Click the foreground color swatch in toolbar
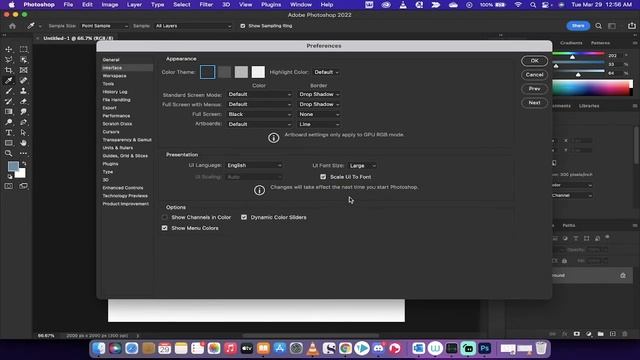Image resolution: width=640 pixels, height=360 pixels. (x=13, y=166)
